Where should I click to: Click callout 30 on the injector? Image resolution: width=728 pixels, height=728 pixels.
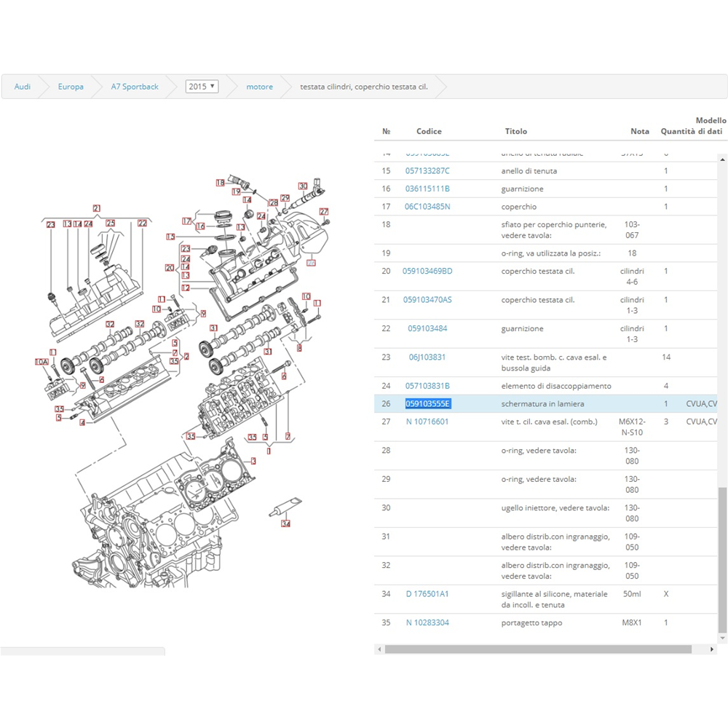point(303,186)
